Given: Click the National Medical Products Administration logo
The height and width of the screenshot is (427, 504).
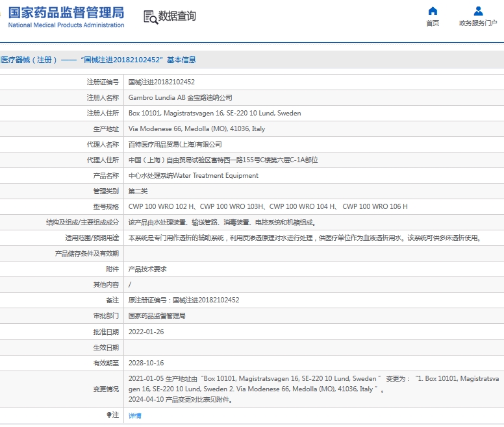Looking at the screenshot, I should click(65, 18).
